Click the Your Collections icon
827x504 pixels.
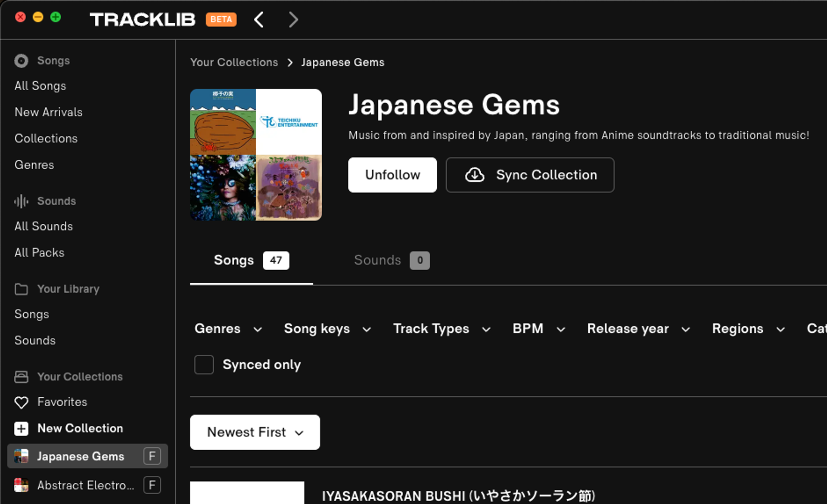21,377
